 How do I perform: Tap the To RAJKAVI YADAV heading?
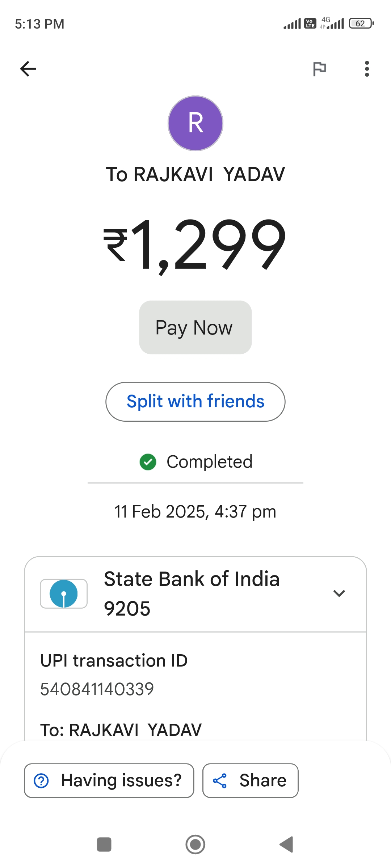[195, 174]
